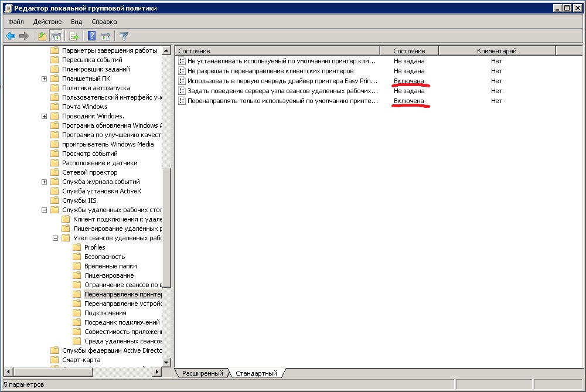586x392 pixels.
Task: Click the Export list toolbar icon
Action: pos(74,36)
